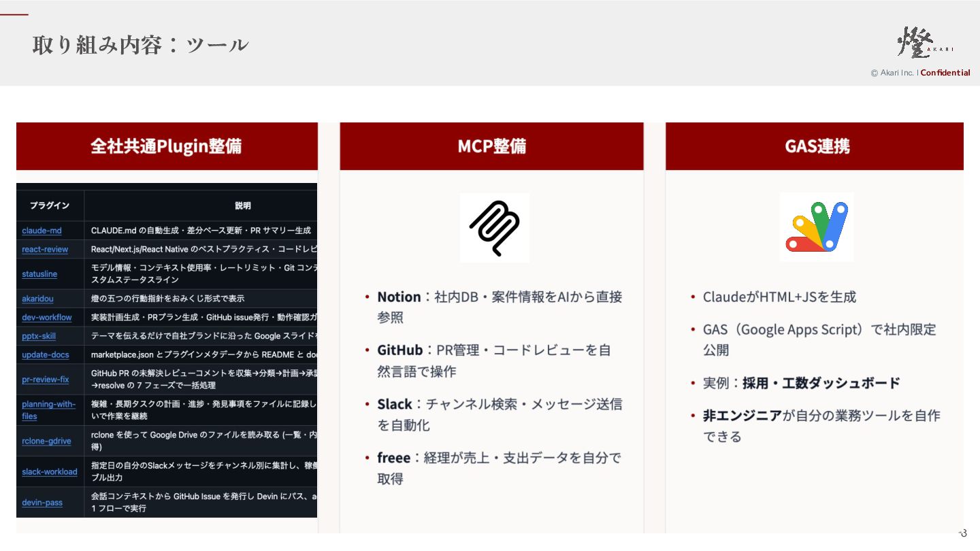Click the モデル情報・コンテキスト使用率 description cell

tap(201, 274)
